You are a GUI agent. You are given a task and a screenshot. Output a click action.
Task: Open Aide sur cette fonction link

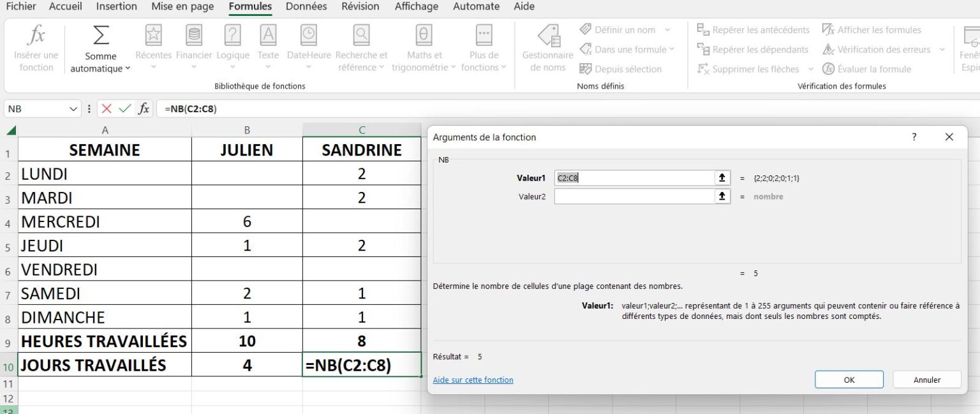(x=473, y=380)
